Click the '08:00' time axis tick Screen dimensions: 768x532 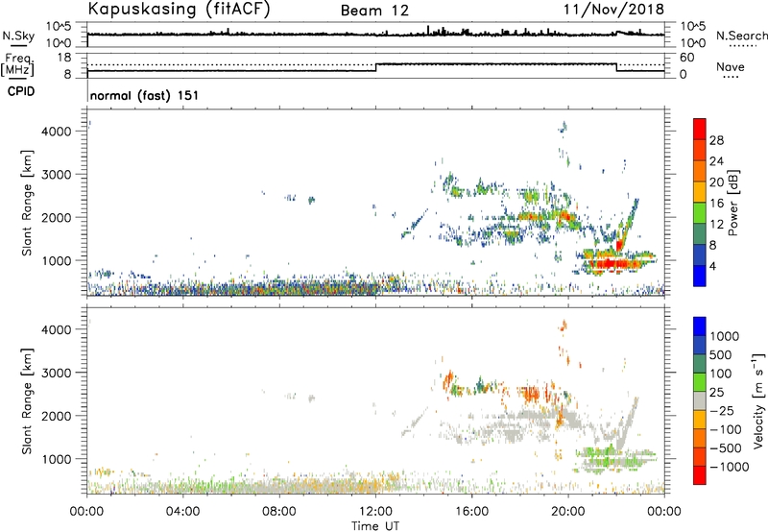click(279, 512)
